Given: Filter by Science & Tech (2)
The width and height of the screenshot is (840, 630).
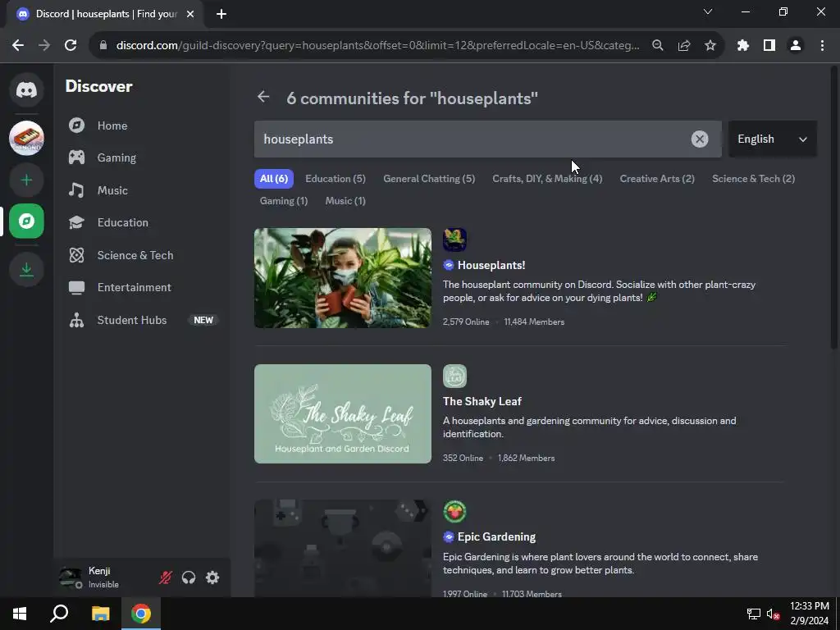Looking at the screenshot, I should [753, 178].
